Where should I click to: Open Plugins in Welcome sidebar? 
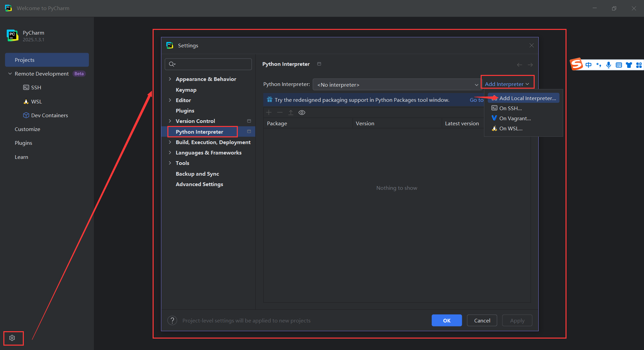(23, 143)
